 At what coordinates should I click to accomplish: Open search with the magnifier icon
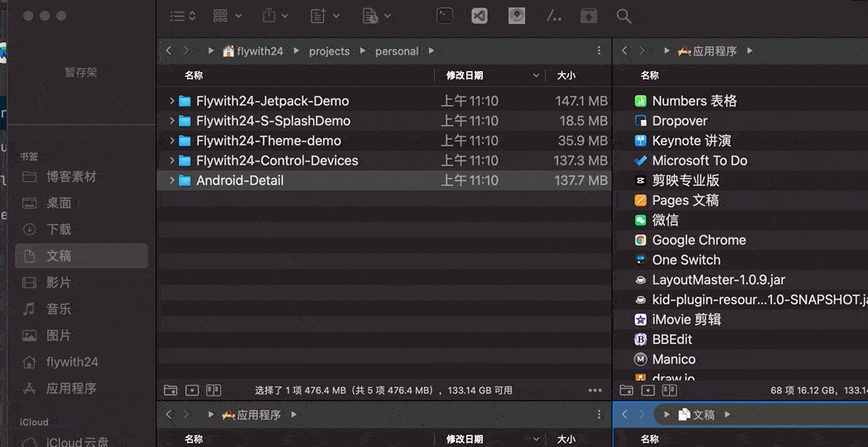(624, 16)
